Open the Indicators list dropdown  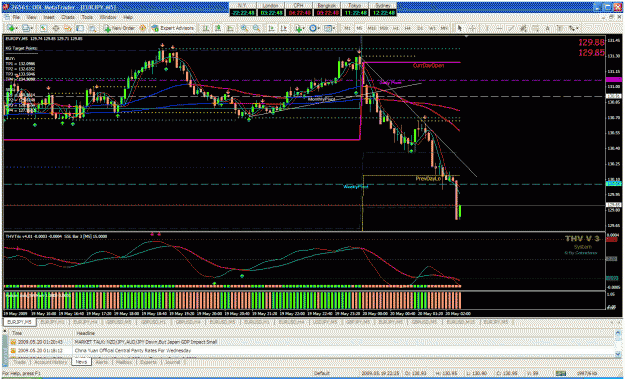pos(300,28)
